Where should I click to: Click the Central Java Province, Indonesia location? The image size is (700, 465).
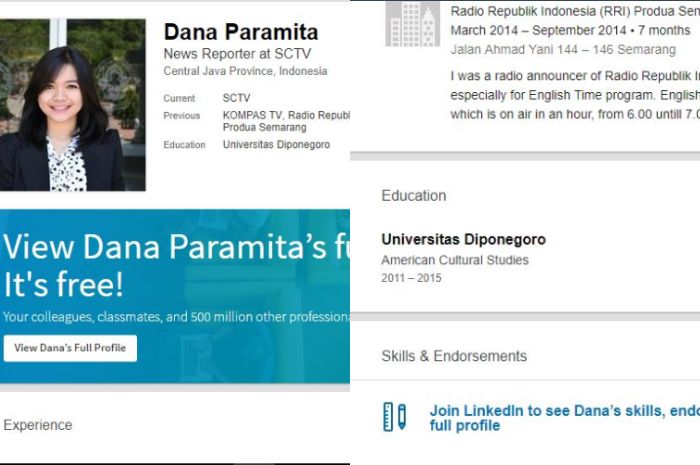pyautogui.click(x=245, y=71)
